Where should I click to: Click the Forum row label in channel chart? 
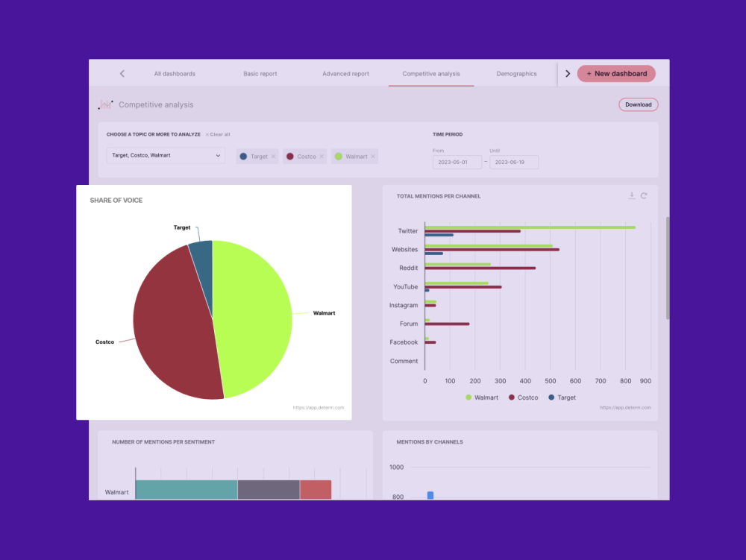pyautogui.click(x=409, y=324)
